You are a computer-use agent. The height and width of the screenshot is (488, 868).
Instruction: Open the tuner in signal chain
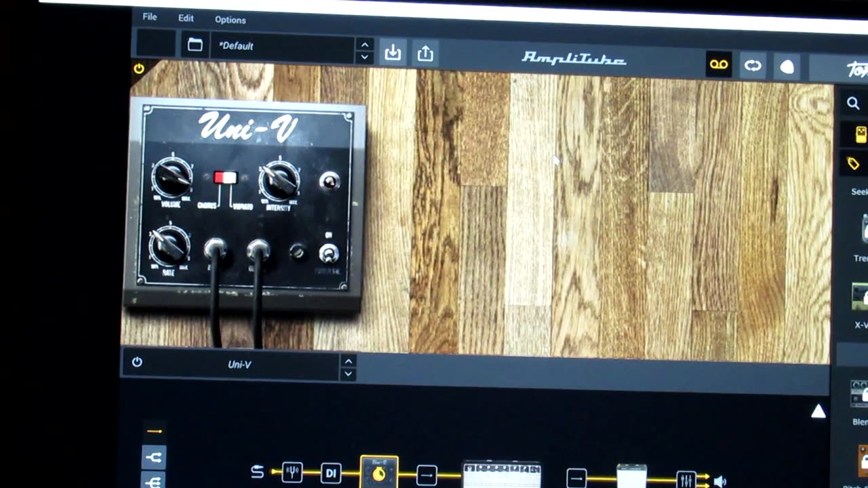[x=292, y=472]
